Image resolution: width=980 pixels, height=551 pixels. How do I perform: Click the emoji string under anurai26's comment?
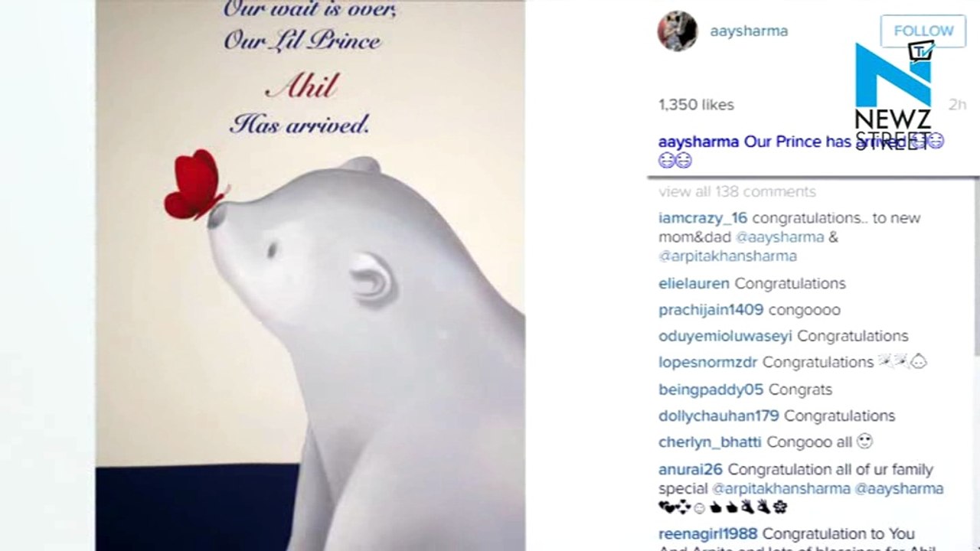coord(723,507)
